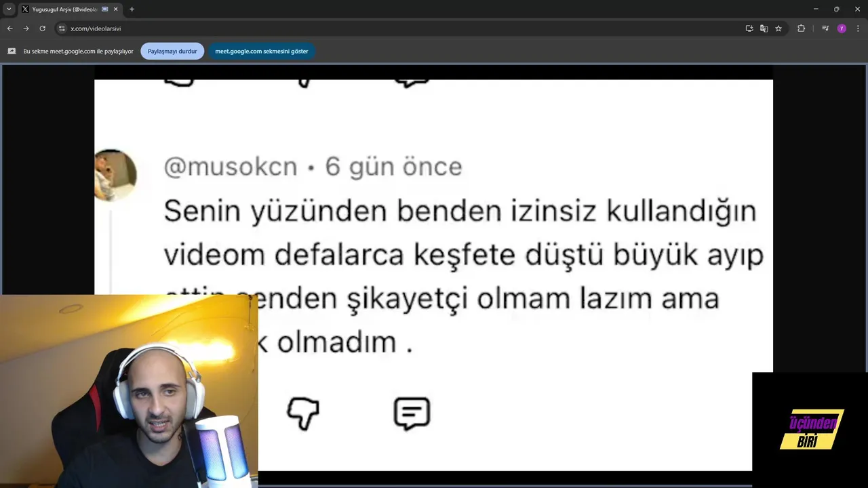This screenshot has width=868, height=488.
Task: Click the Paylaşmayı durdur button
Action: (x=172, y=52)
